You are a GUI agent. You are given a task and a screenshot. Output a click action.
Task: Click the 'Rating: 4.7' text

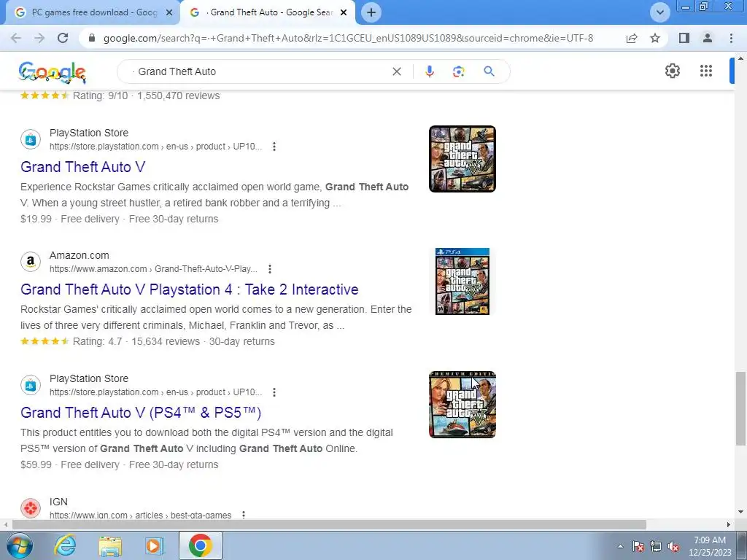click(97, 341)
